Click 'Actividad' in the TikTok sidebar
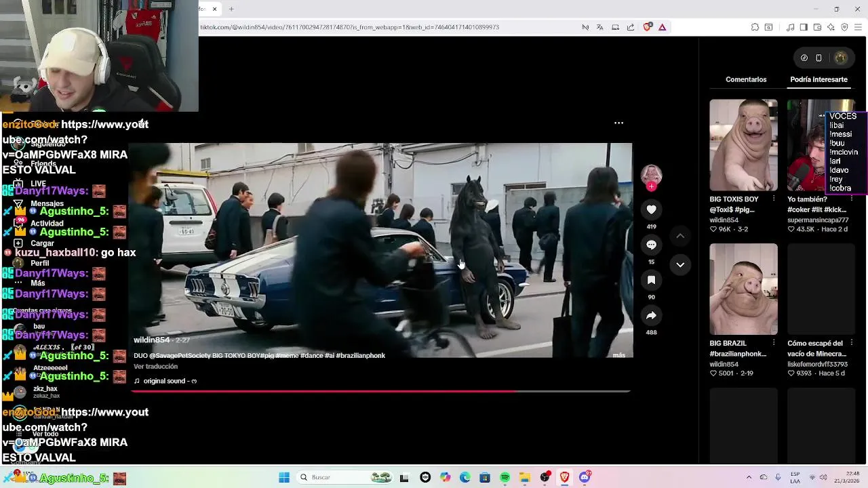This screenshot has height=488, width=868. (47, 223)
